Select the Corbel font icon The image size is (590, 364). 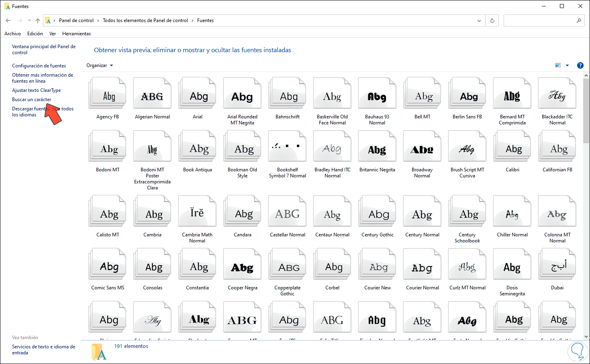pyautogui.click(x=332, y=264)
